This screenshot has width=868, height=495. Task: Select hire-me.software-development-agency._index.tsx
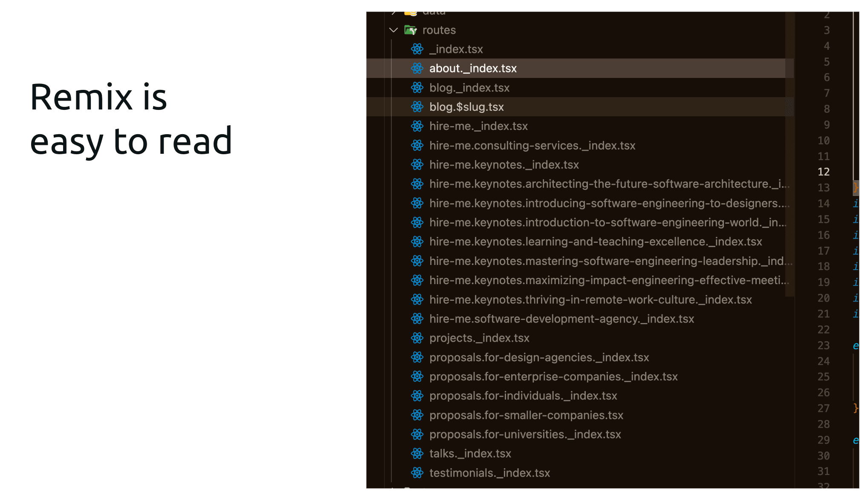[x=561, y=319]
